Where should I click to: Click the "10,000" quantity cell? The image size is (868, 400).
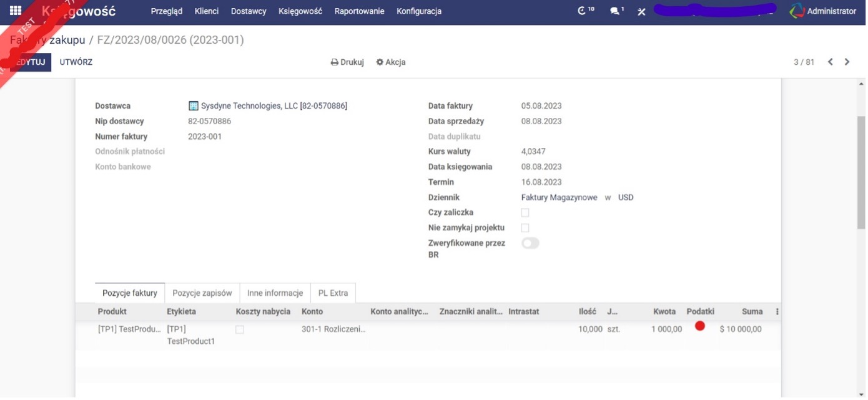point(590,329)
